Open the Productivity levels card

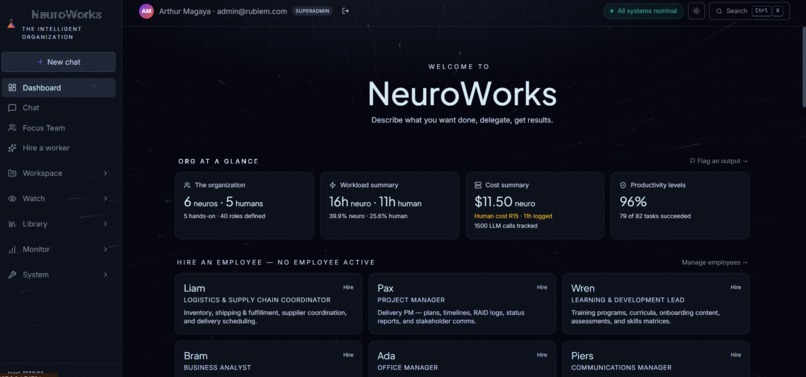click(x=680, y=206)
